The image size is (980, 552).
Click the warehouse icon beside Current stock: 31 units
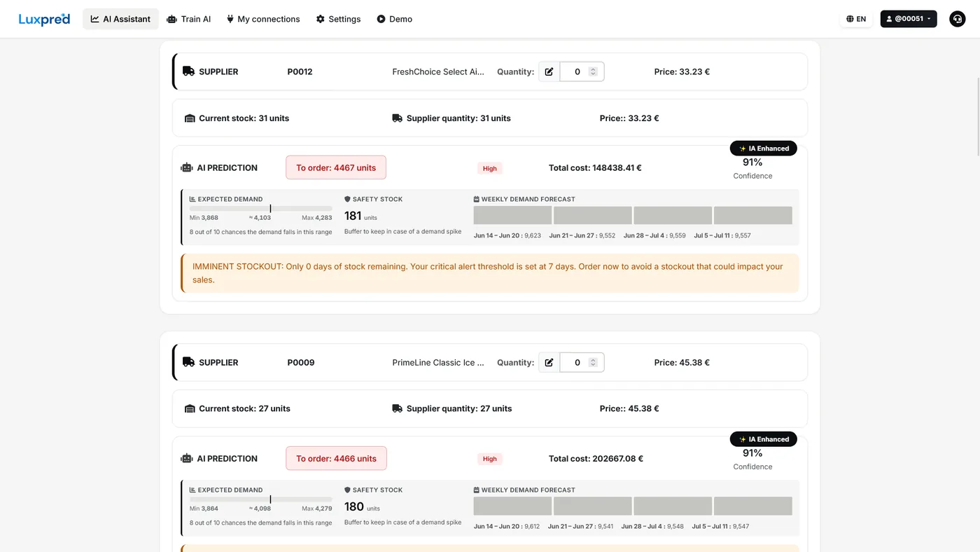[190, 118]
